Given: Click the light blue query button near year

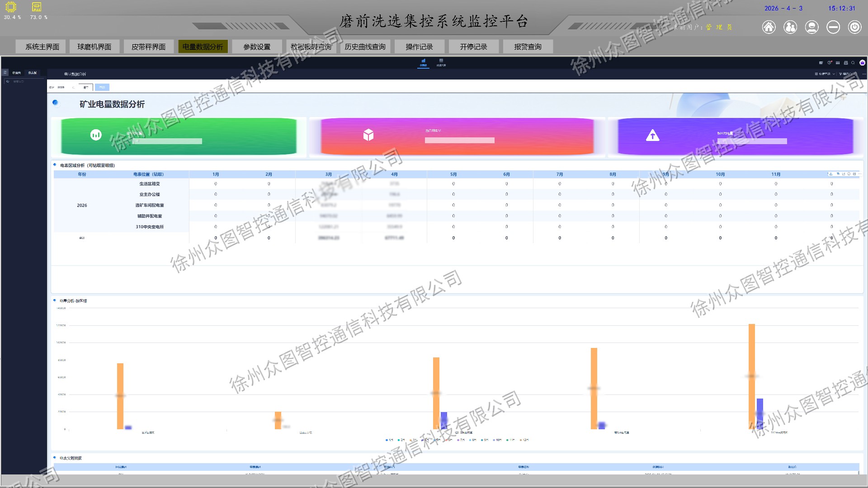Looking at the screenshot, I should coord(102,87).
